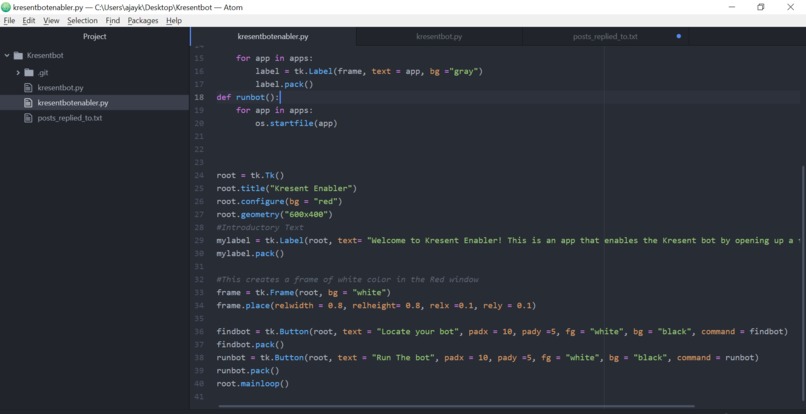Click 'os.startfile(app)' in the code
This screenshot has width=806, height=414.
coord(296,123)
